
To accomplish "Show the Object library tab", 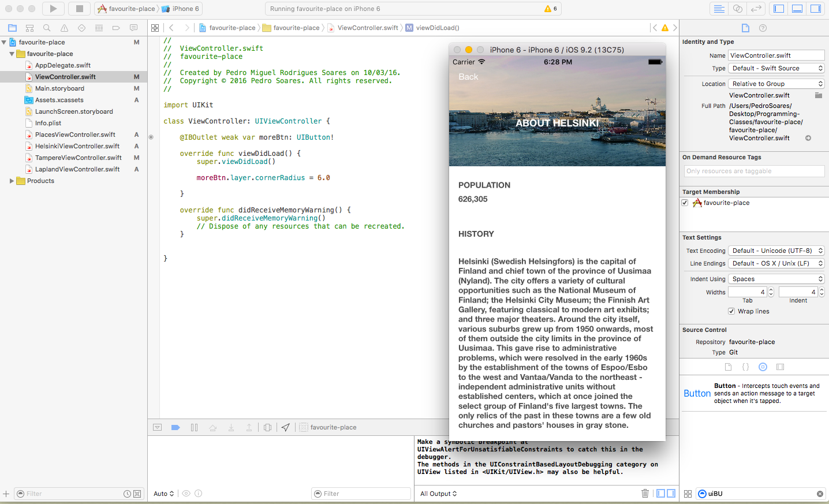I will [x=763, y=367].
